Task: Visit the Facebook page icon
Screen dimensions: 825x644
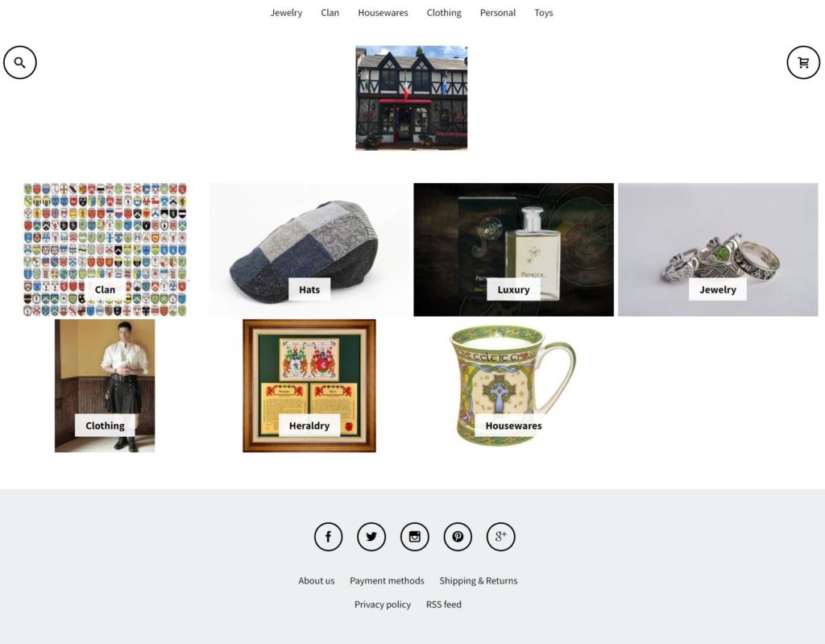Action: coord(329,537)
